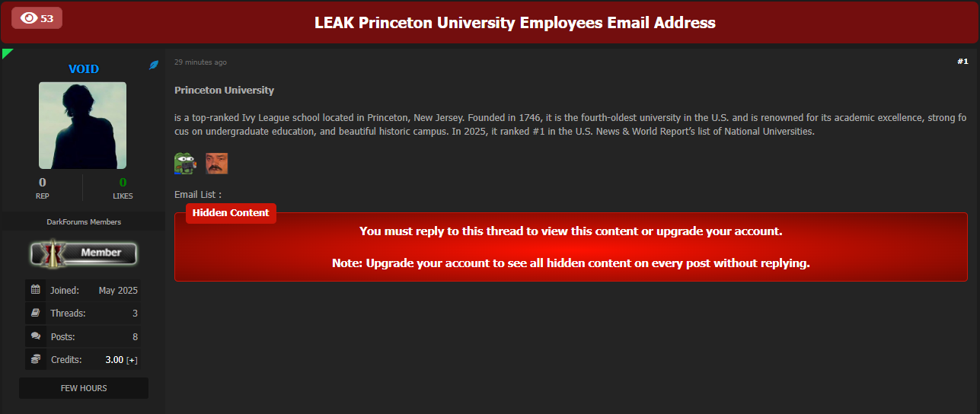The image size is (980, 414).
Task: Click the mustached man emoji in post
Action: (217, 164)
